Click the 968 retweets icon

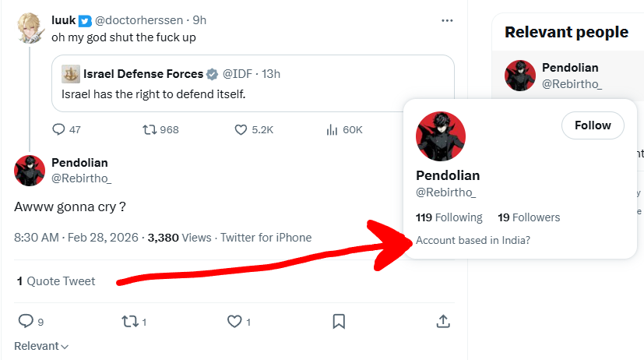click(x=150, y=129)
